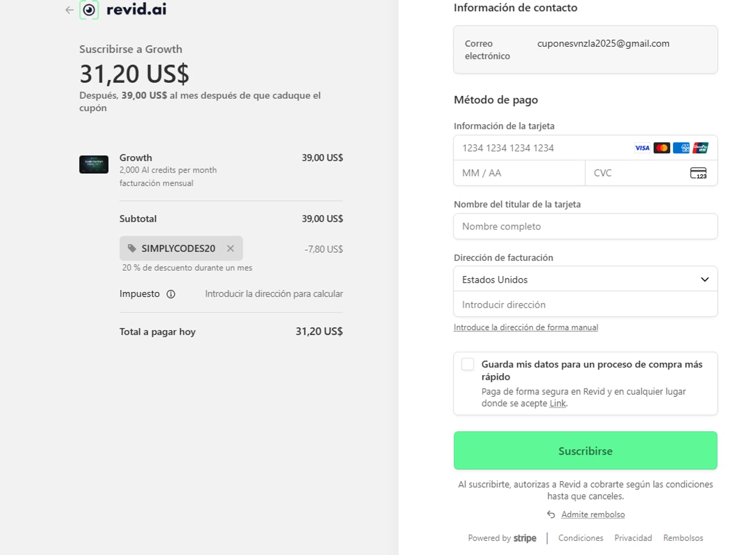This screenshot has width=756, height=555.
Task: Open the Powered by stripe link
Action: click(502, 538)
